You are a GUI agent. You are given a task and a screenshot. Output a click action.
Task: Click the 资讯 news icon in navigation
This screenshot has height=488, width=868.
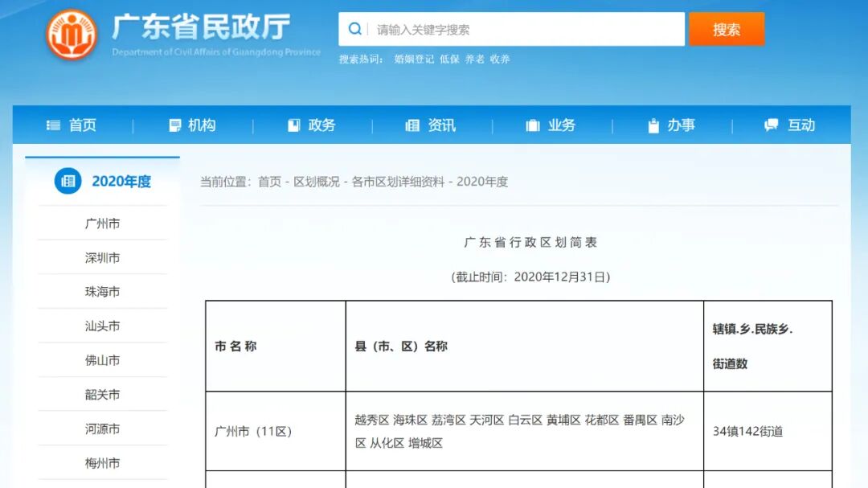coord(412,125)
